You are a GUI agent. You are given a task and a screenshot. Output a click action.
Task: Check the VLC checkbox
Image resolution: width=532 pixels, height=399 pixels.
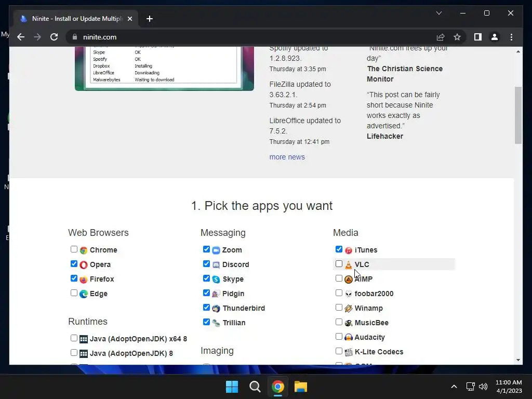click(339, 264)
